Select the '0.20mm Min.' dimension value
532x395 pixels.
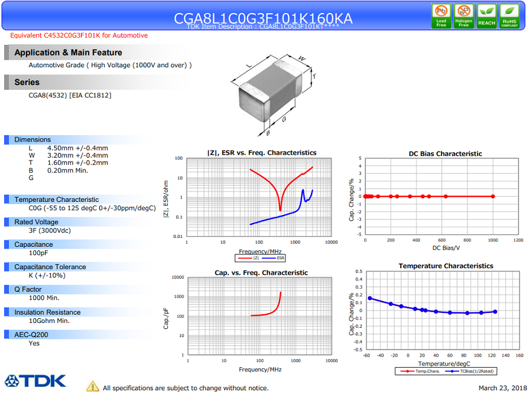pyautogui.click(x=67, y=171)
